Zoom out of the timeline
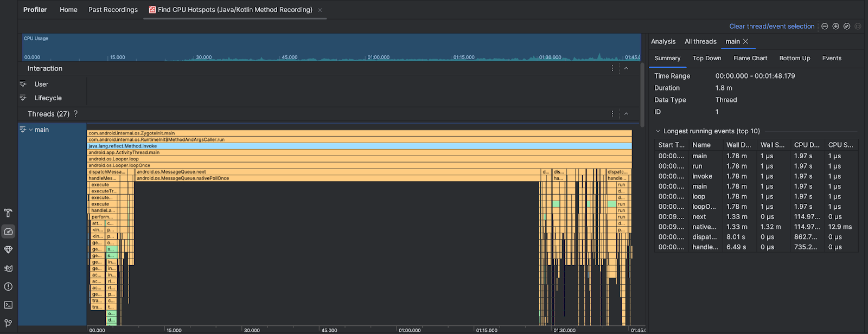 (825, 27)
